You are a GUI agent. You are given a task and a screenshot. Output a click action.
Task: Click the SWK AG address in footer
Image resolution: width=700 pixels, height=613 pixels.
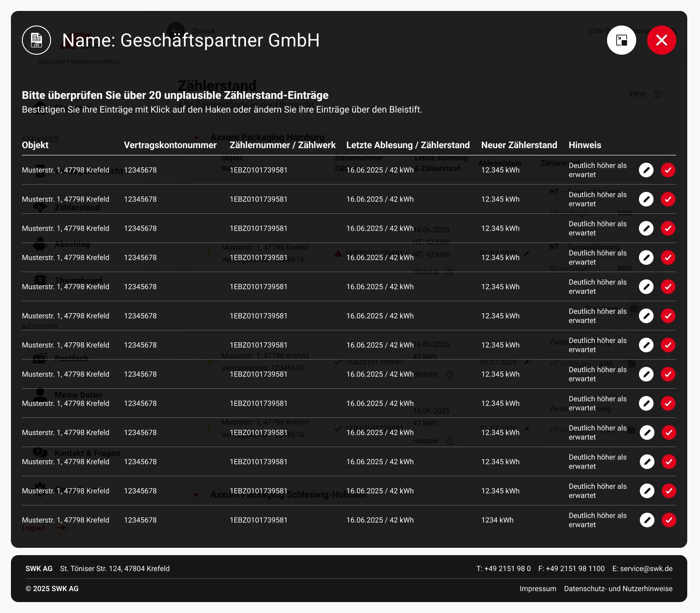(115, 568)
